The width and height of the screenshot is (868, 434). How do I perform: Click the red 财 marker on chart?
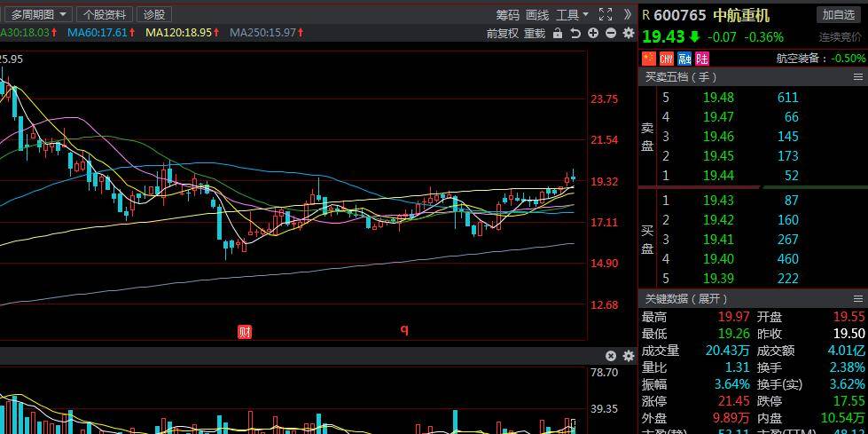click(x=244, y=332)
